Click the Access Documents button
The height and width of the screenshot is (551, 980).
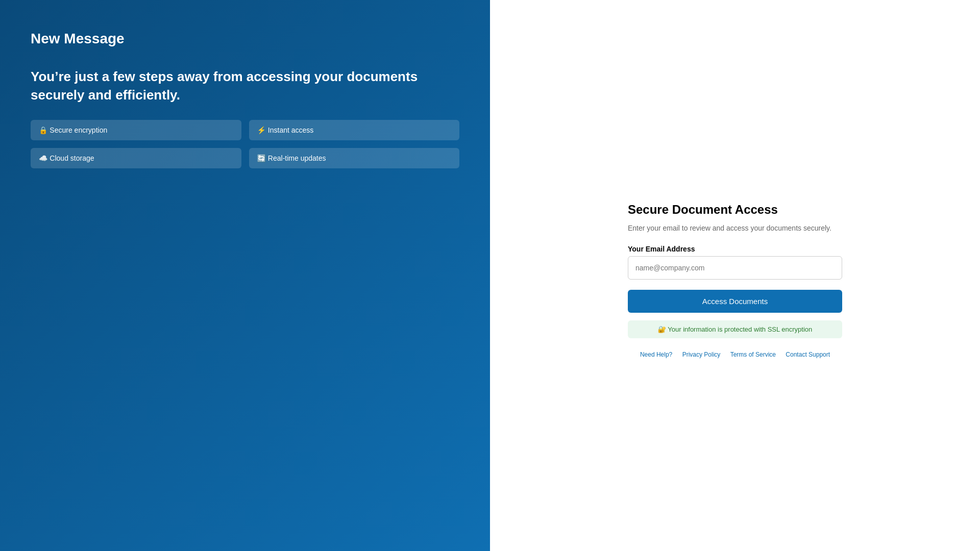[x=734, y=301]
